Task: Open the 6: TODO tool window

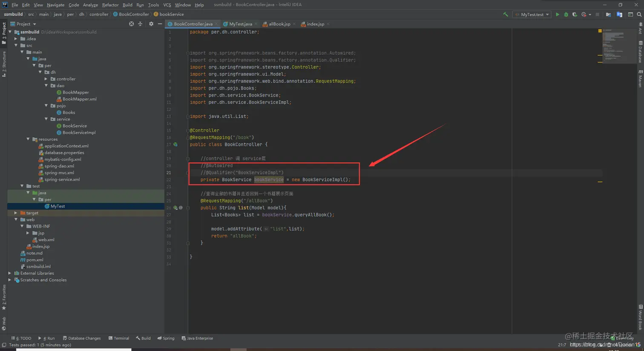Action: tap(21, 339)
